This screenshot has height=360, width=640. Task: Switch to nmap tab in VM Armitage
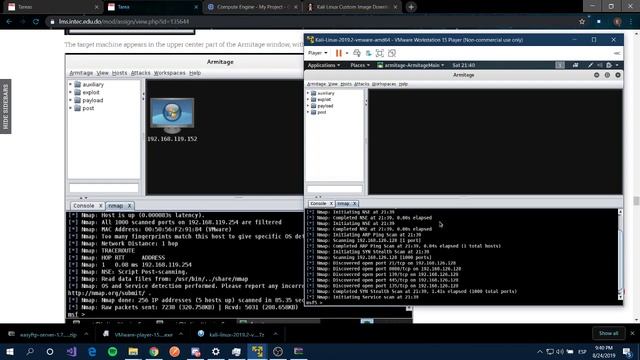click(x=343, y=203)
